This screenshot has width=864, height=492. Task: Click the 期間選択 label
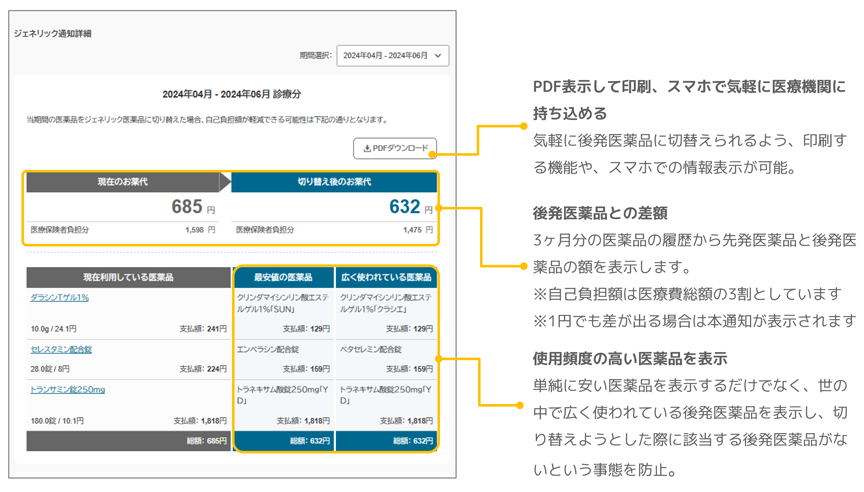pyautogui.click(x=315, y=56)
